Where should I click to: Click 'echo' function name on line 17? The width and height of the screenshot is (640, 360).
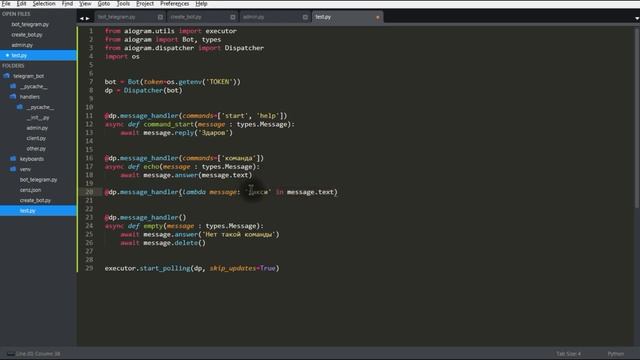coord(151,167)
